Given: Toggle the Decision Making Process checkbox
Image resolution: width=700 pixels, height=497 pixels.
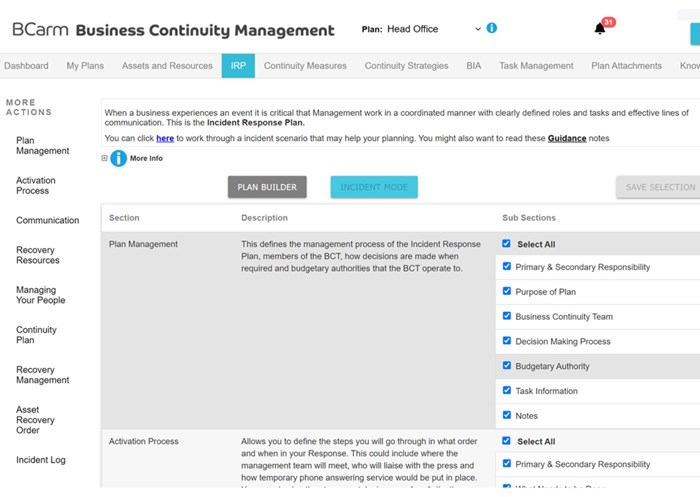Looking at the screenshot, I should (x=507, y=341).
